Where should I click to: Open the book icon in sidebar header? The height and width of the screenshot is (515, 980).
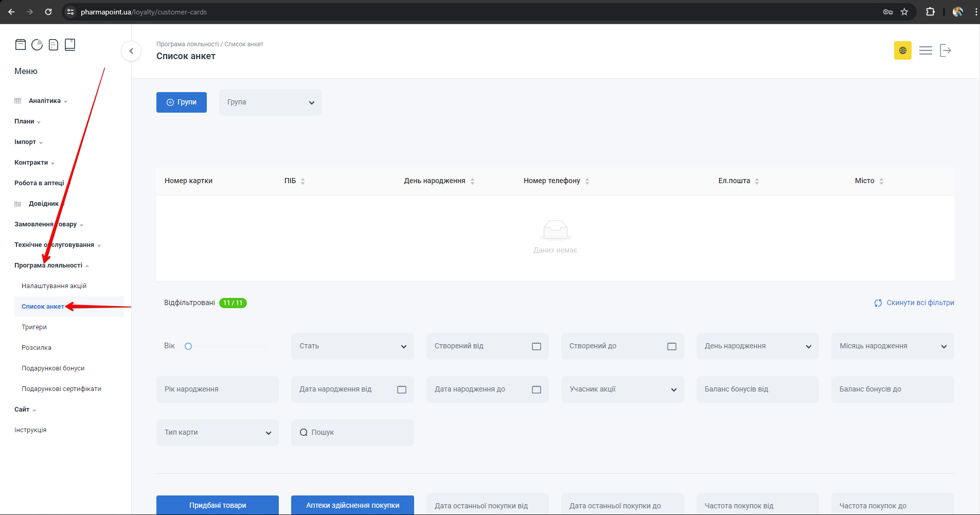pyautogui.click(x=70, y=45)
